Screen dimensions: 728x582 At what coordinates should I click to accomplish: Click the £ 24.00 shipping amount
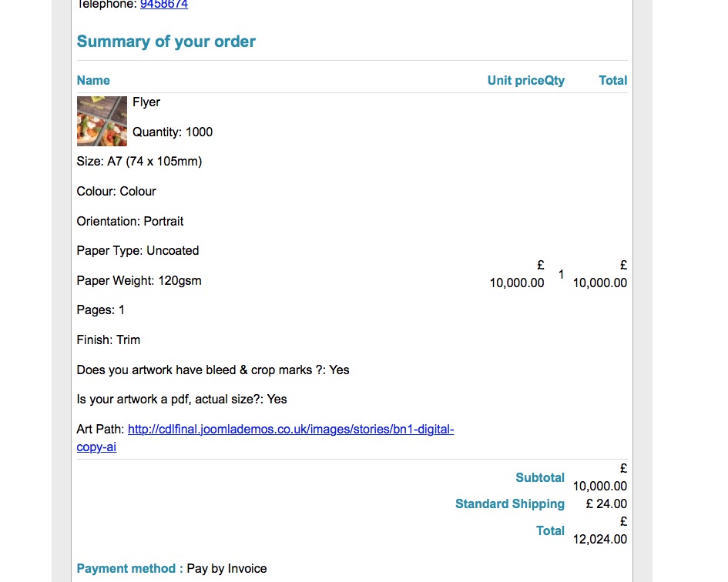click(x=606, y=504)
